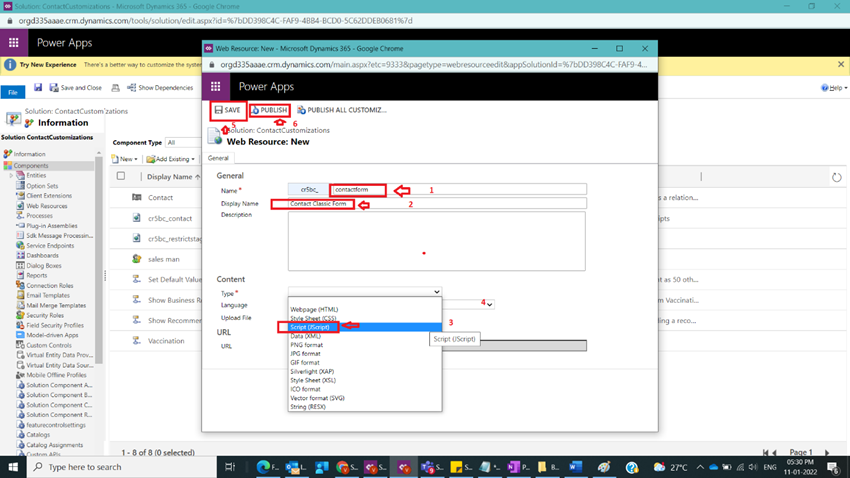Viewport: 850px width, 478px height.
Task: Open the Windows Start menu
Action: click(x=12, y=467)
